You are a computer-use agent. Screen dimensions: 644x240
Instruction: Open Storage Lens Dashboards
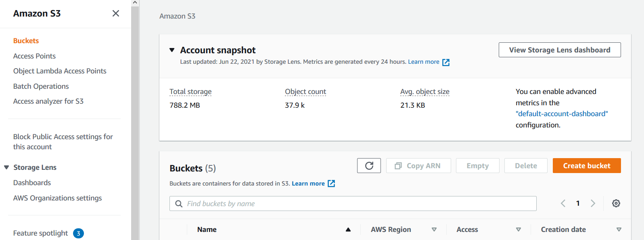coord(32,183)
